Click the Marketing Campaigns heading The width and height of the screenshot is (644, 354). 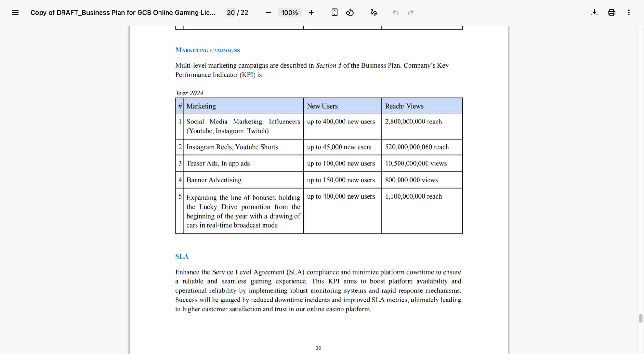[x=207, y=50]
